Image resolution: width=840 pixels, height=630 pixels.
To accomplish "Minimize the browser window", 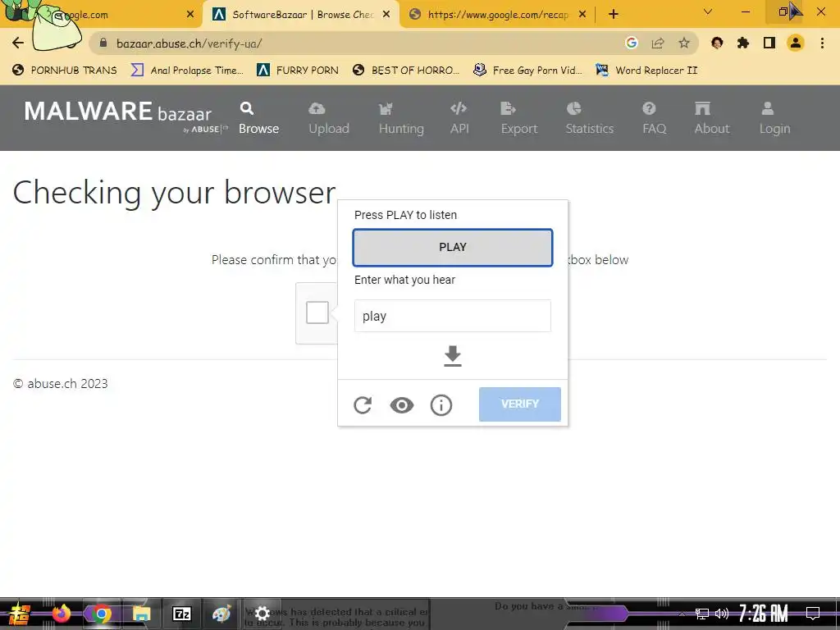I will click(x=745, y=11).
